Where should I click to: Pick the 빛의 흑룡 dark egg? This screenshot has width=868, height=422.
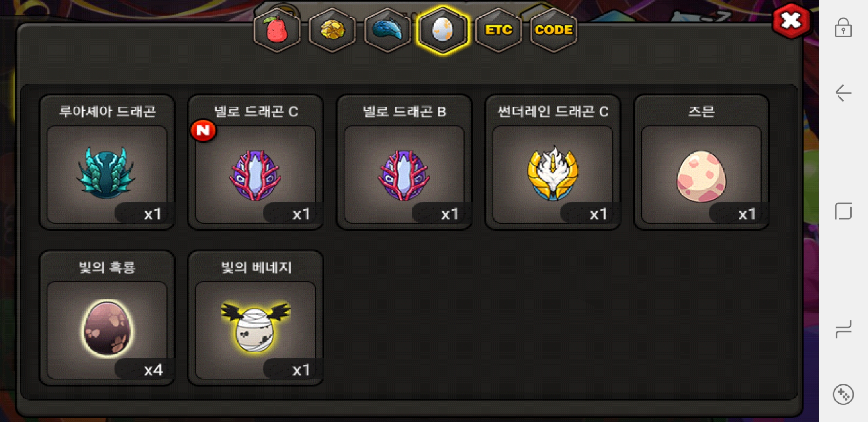point(107,318)
